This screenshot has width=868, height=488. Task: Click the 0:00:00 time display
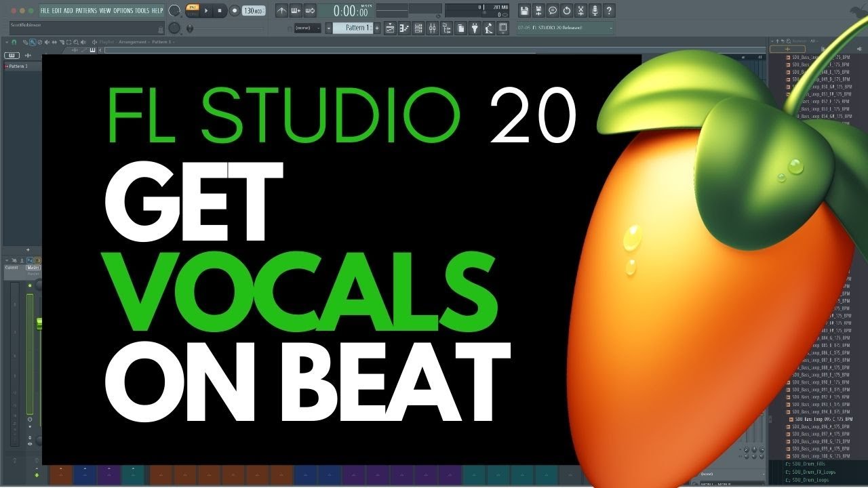(351, 11)
